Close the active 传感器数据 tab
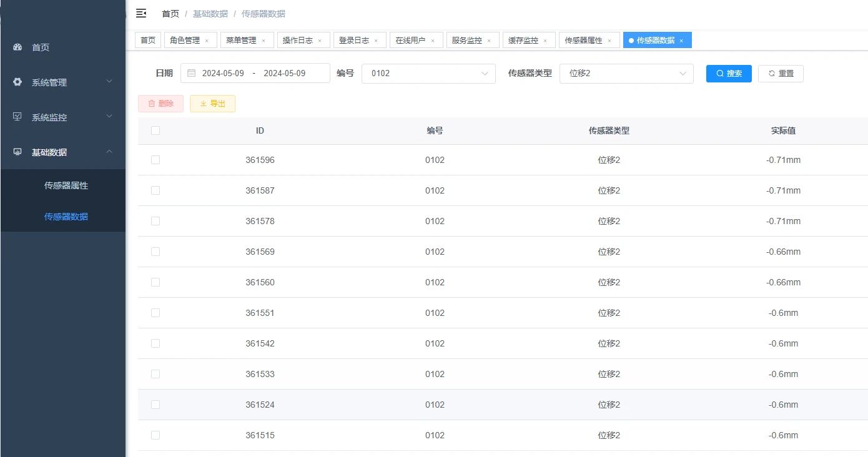Screen dimensions: 868x457 [x=681, y=41]
